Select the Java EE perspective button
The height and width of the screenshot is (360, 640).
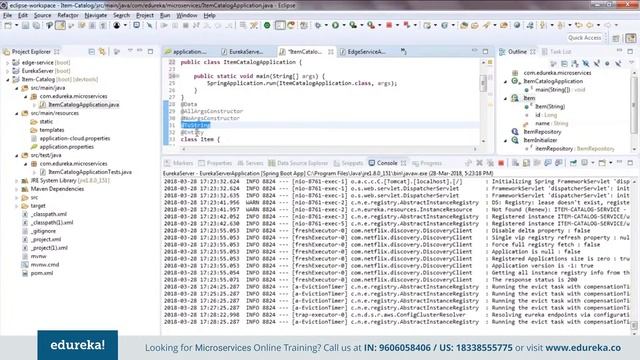click(x=631, y=38)
